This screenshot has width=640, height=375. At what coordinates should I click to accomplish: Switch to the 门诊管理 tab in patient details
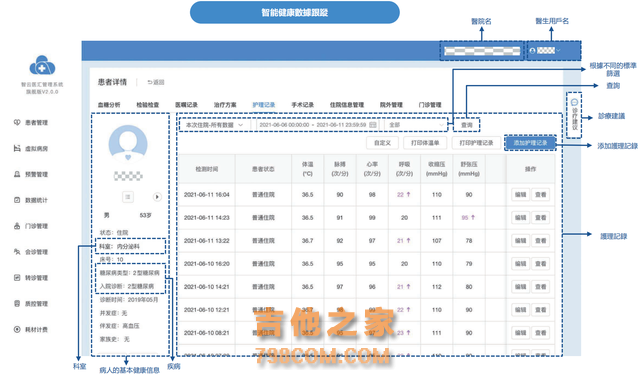pyautogui.click(x=430, y=105)
